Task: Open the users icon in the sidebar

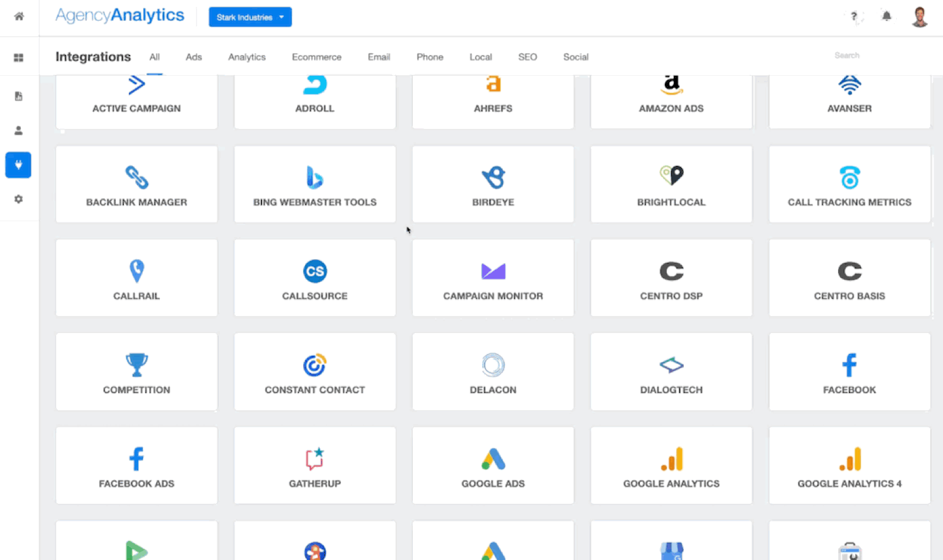Action: coord(18,130)
